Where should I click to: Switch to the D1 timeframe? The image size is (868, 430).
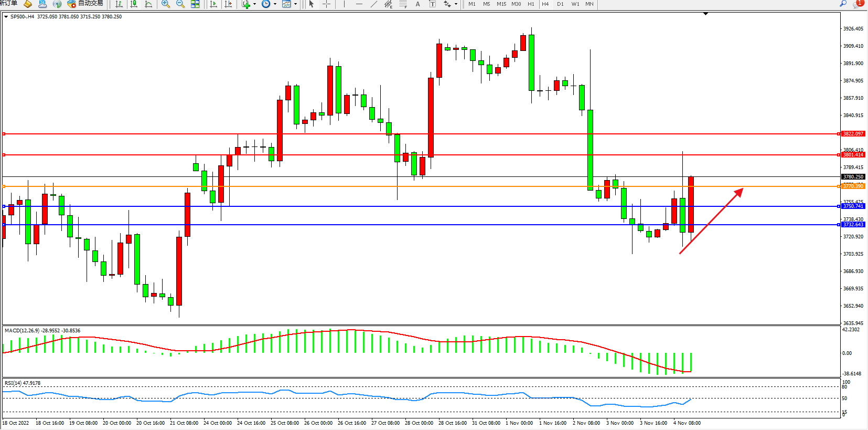pos(560,4)
